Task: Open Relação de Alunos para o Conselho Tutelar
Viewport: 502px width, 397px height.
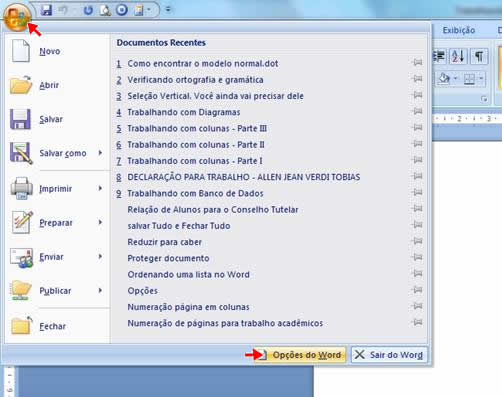Action: point(213,210)
